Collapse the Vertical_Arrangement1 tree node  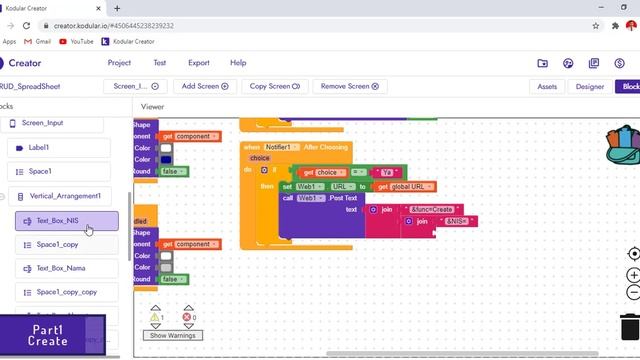[2, 197]
